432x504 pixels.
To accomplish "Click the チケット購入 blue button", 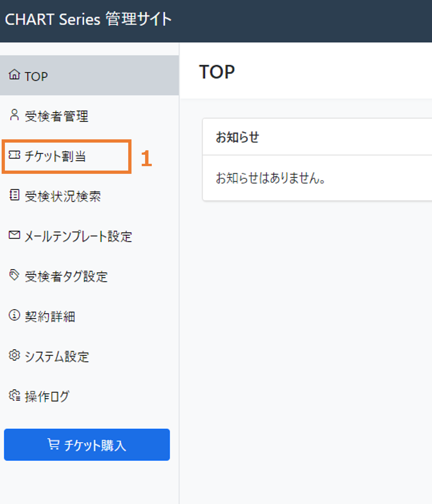I will [x=87, y=445].
